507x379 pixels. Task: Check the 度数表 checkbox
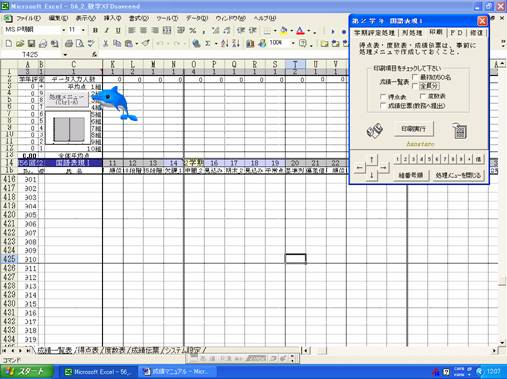(x=423, y=96)
